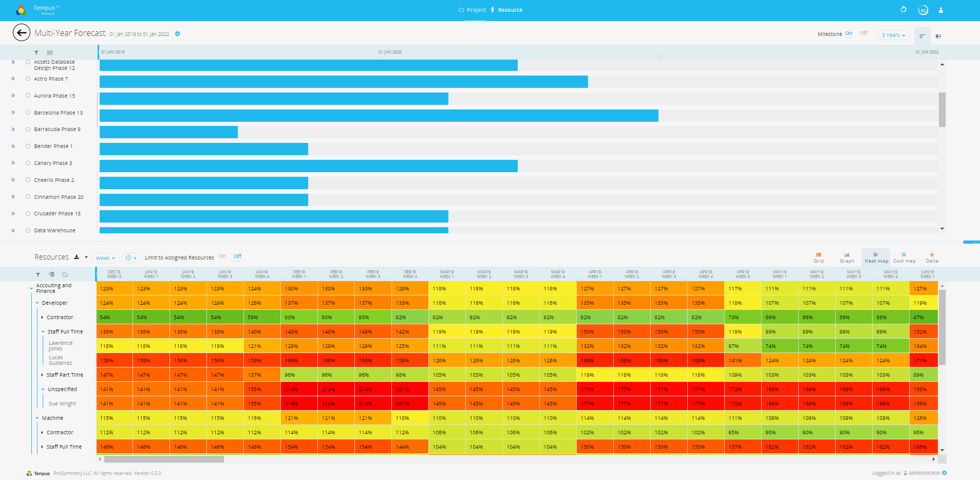Click the back arrow beside Multi-Year Forecast
Image resolution: width=980 pixels, height=480 pixels.
pyautogui.click(x=21, y=33)
